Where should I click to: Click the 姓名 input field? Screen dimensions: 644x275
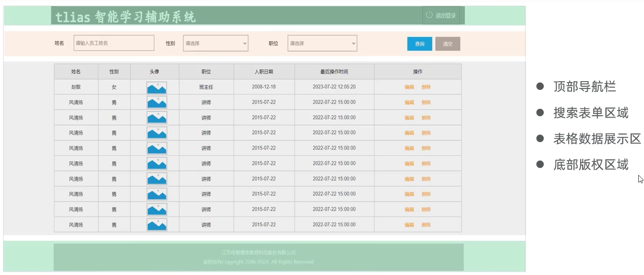[x=114, y=43]
